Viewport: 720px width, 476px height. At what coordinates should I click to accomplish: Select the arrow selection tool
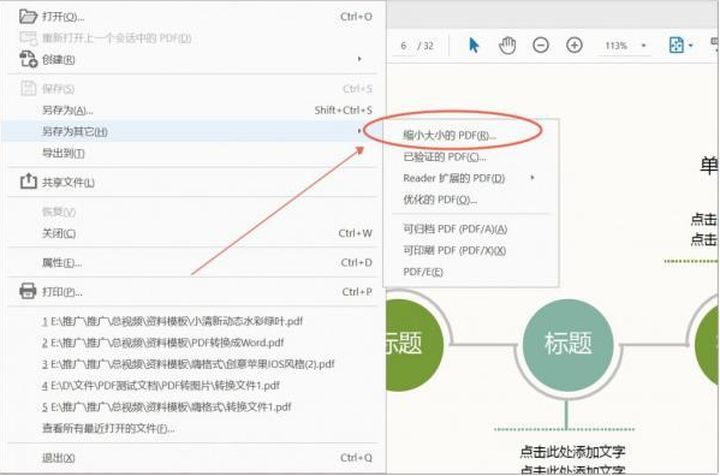474,45
